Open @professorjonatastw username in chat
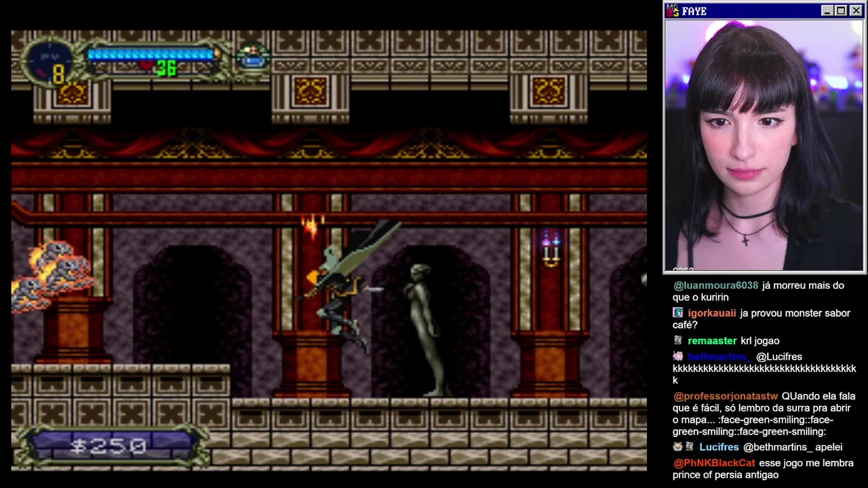The height and width of the screenshot is (488, 868). [x=726, y=396]
